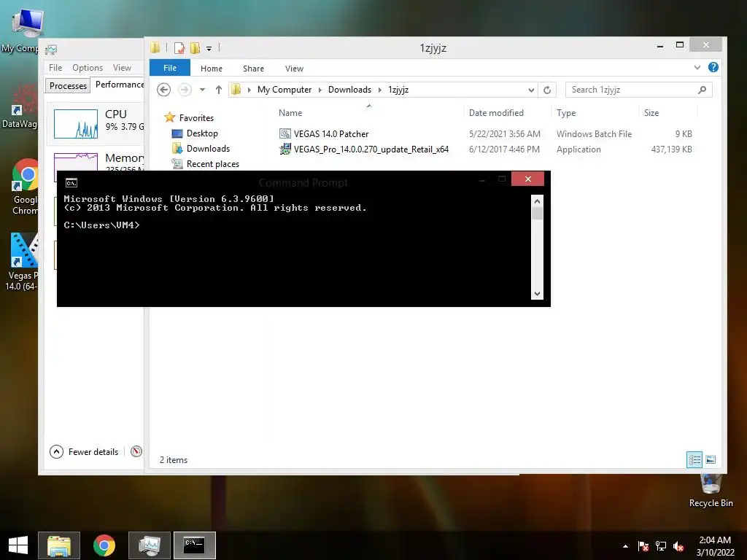This screenshot has height=560, width=747.
Task: Open Customize Quick Access Toolbar dropdown
Action: (x=209, y=49)
